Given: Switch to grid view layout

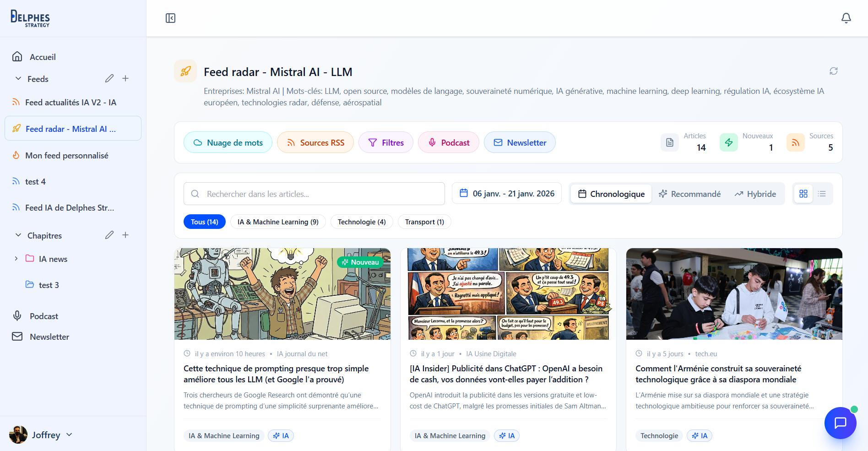Looking at the screenshot, I should tap(803, 194).
